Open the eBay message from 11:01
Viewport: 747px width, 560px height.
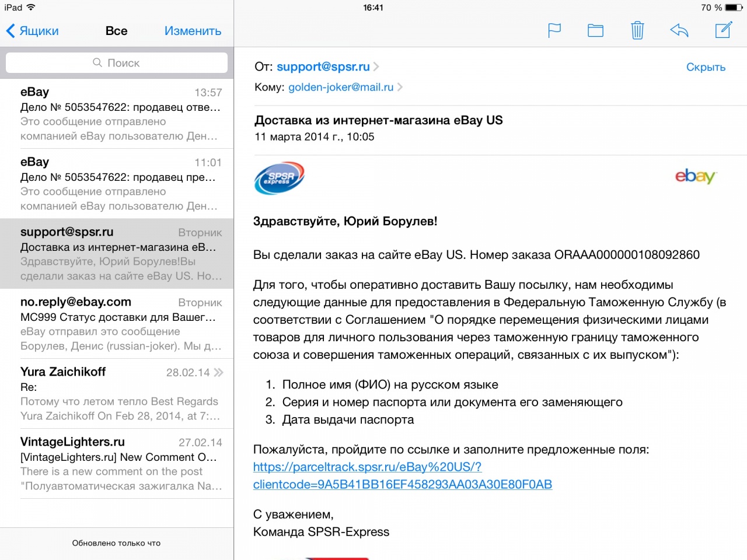pos(117,184)
